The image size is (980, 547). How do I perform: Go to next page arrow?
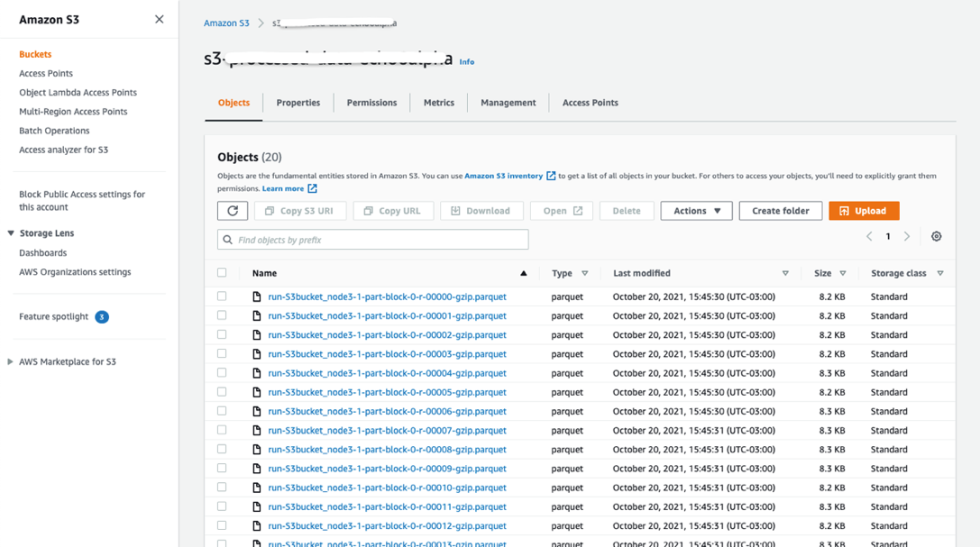click(907, 236)
